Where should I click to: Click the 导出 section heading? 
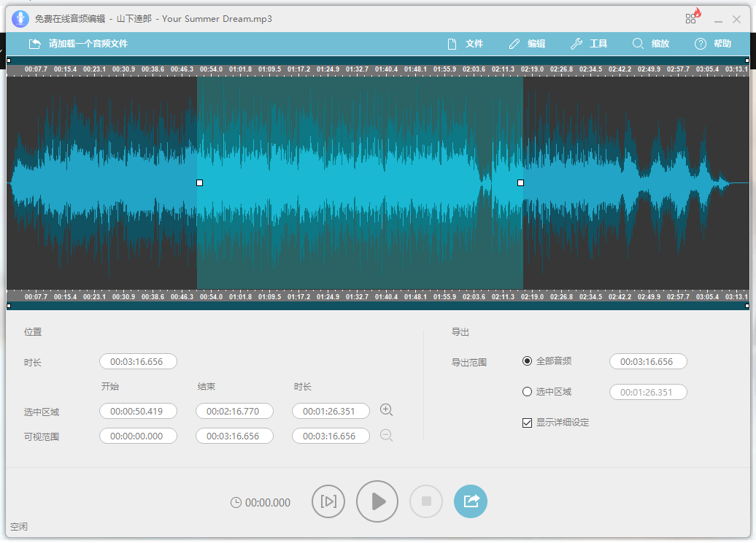click(x=460, y=332)
